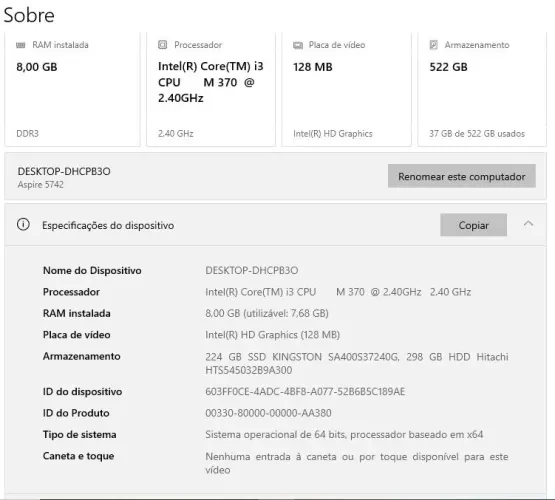Click the DDR3 memory type label

pyautogui.click(x=27, y=134)
